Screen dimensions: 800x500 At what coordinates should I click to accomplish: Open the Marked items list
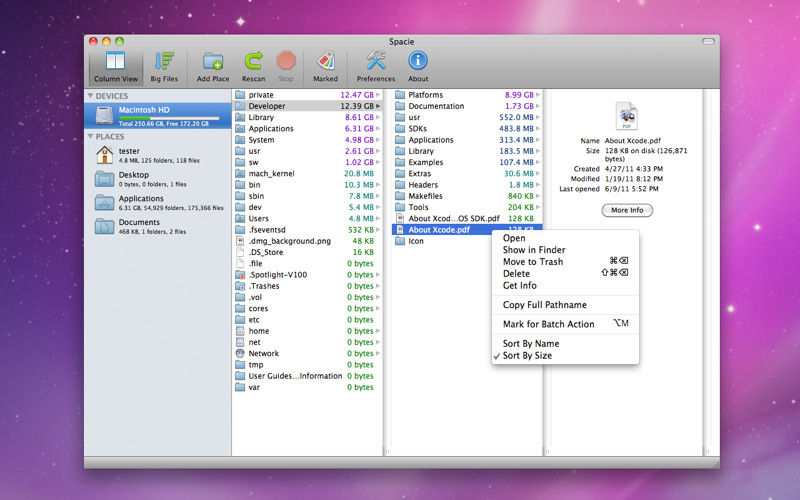click(326, 67)
